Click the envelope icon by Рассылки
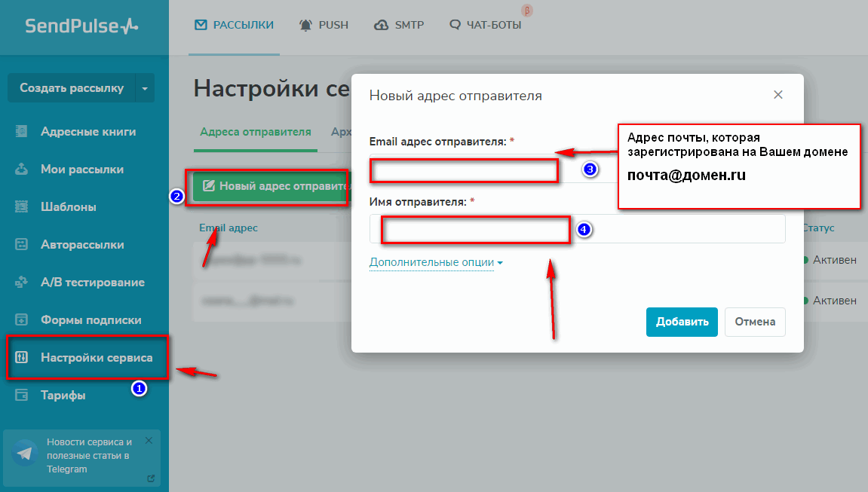 [x=201, y=25]
